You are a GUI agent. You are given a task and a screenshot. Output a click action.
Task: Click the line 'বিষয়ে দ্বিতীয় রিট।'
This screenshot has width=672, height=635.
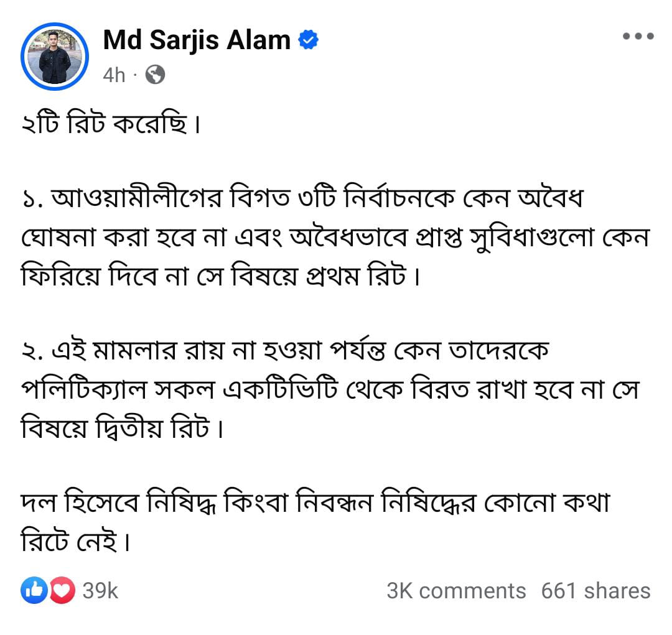coord(122,428)
